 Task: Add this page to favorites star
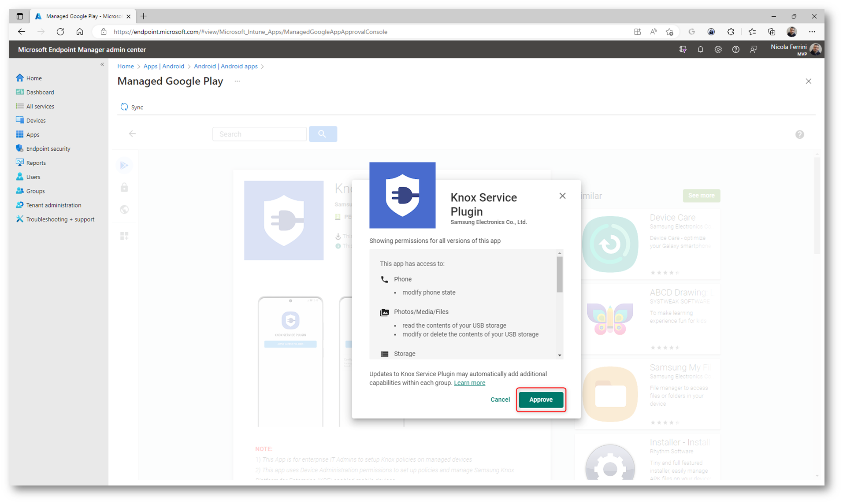[x=669, y=32]
